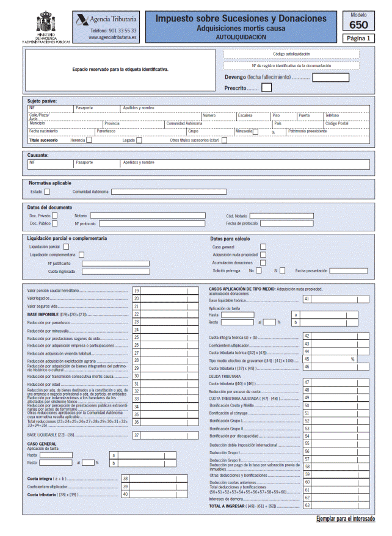
Task: Click the "Modelo 650" box
Action: 358,21
